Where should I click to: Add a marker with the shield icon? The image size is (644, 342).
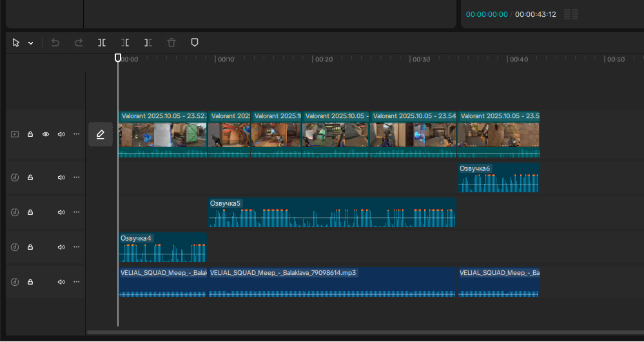click(x=195, y=43)
